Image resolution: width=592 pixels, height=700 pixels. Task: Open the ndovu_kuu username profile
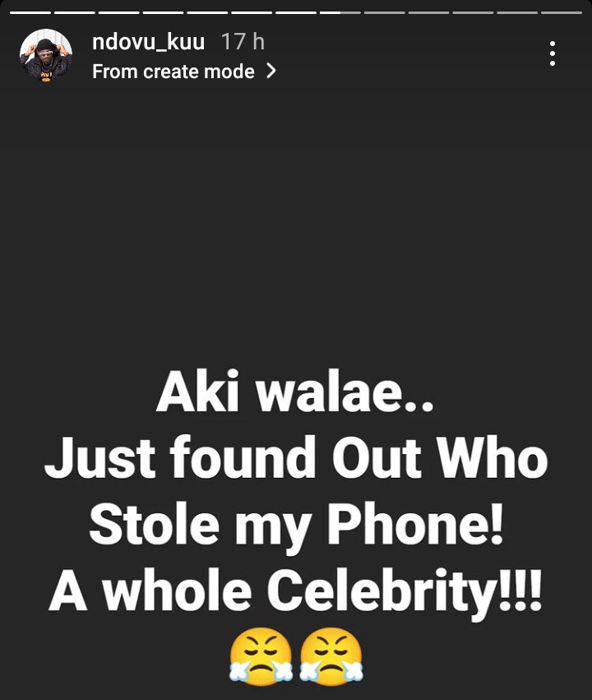coord(149,42)
